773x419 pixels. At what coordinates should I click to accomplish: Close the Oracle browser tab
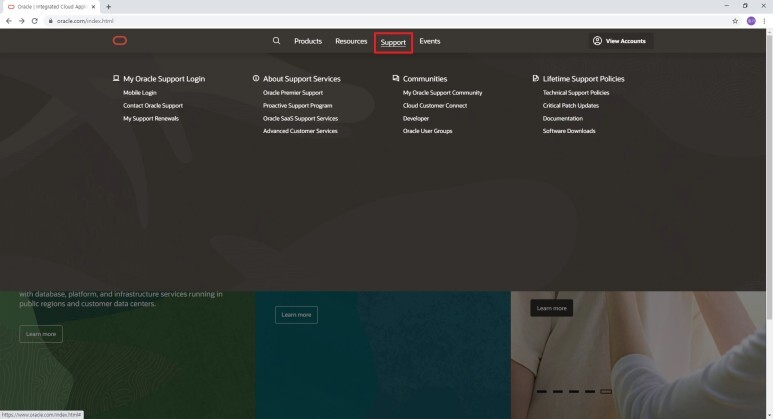coord(93,7)
